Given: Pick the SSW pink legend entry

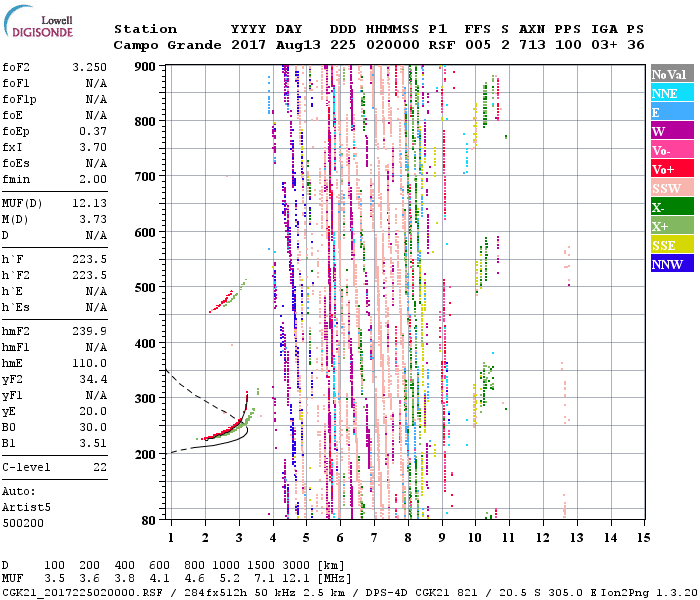Looking at the screenshot, I should (671, 188).
